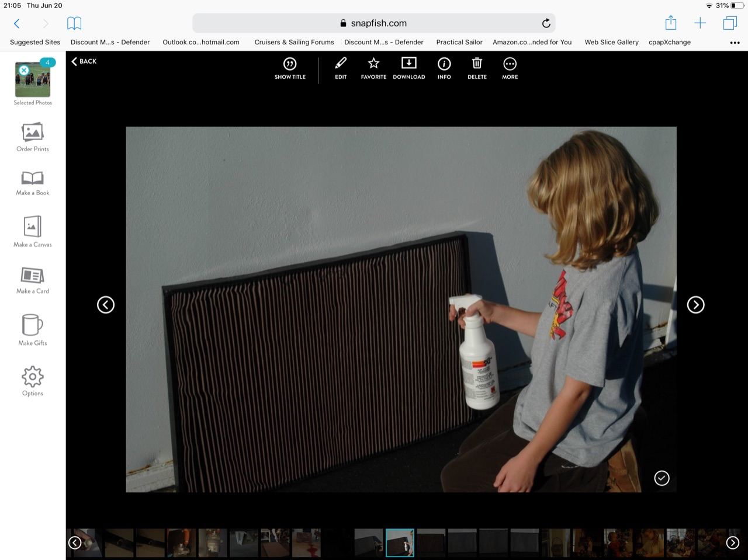Tap the main photo of child spraying filter
The height and width of the screenshot is (560, 748).
coord(401,309)
